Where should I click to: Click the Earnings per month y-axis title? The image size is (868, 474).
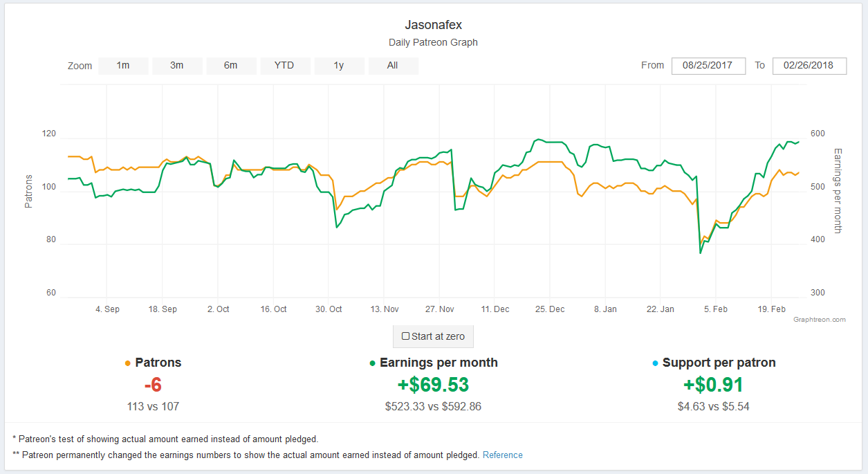(x=838, y=190)
